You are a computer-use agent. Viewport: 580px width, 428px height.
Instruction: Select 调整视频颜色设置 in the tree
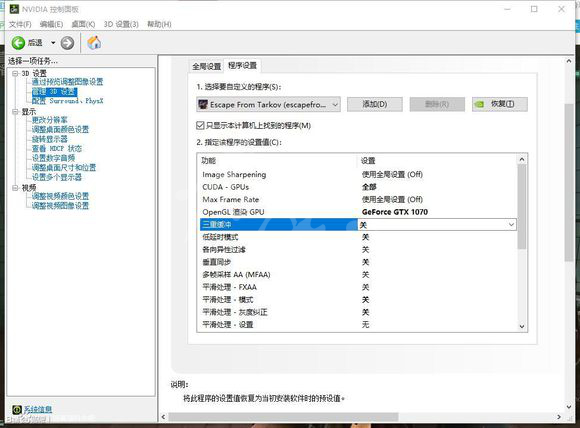tap(60, 196)
